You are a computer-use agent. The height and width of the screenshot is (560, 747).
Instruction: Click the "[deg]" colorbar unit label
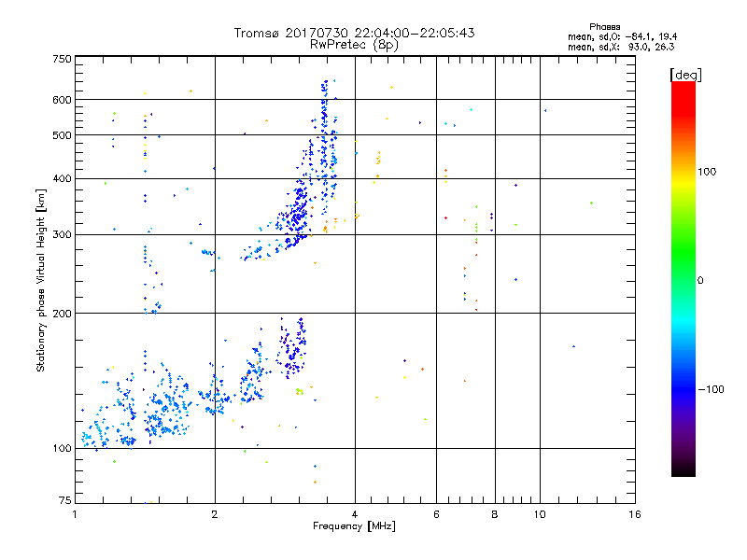click(685, 75)
